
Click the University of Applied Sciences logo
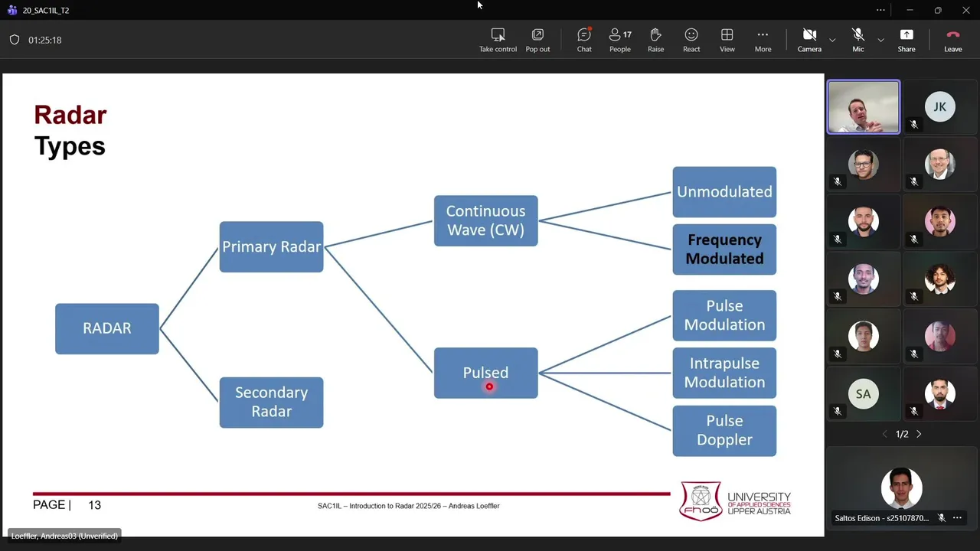[735, 502]
